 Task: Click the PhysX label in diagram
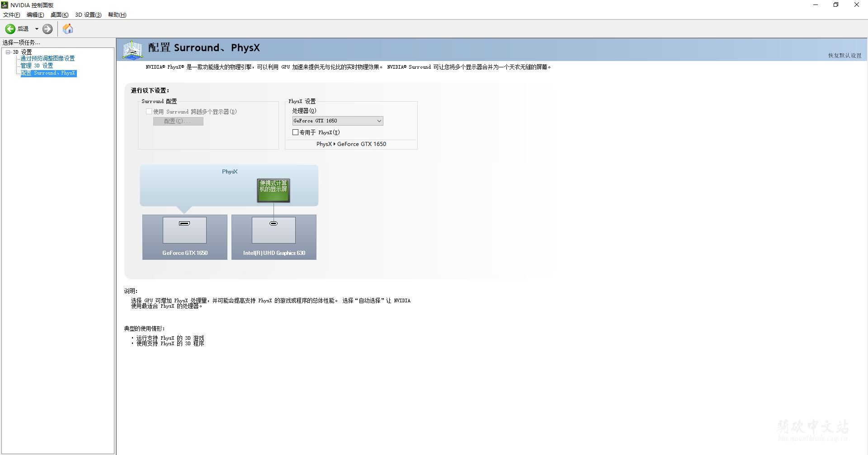[x=230, y=172]
